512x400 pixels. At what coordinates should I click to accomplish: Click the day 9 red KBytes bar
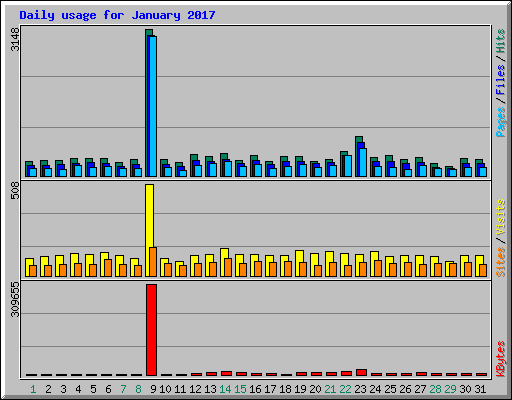151,330
